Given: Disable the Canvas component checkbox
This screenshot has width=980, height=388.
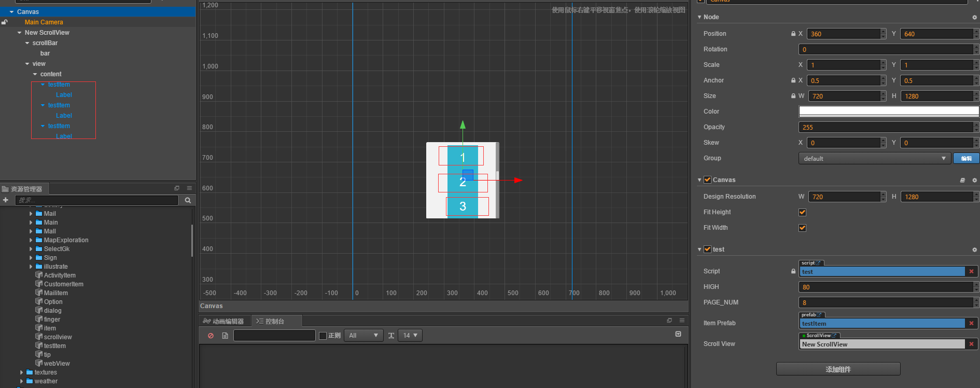Looking at the screenshot, I should (707, 180).
